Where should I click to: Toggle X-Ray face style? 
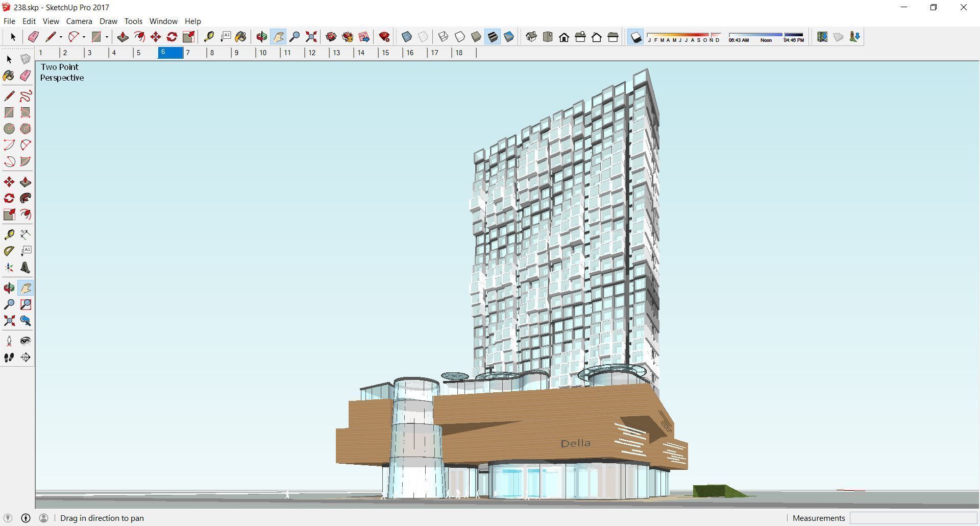pos(407,37)
